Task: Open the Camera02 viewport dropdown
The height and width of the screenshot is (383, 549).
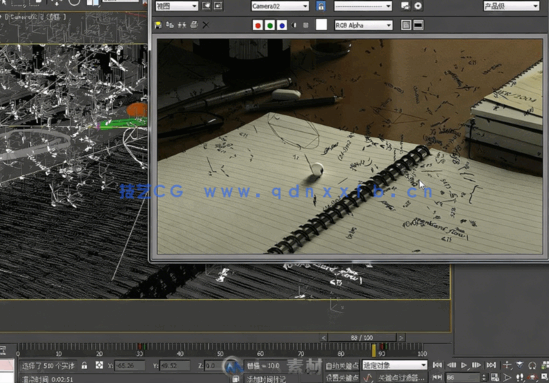Action: 280,6
